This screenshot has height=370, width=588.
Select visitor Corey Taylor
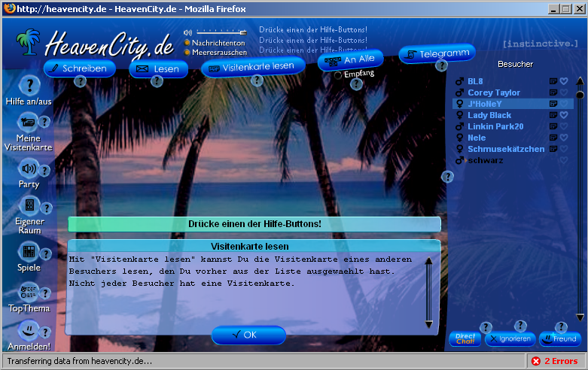tap(493, 92)
